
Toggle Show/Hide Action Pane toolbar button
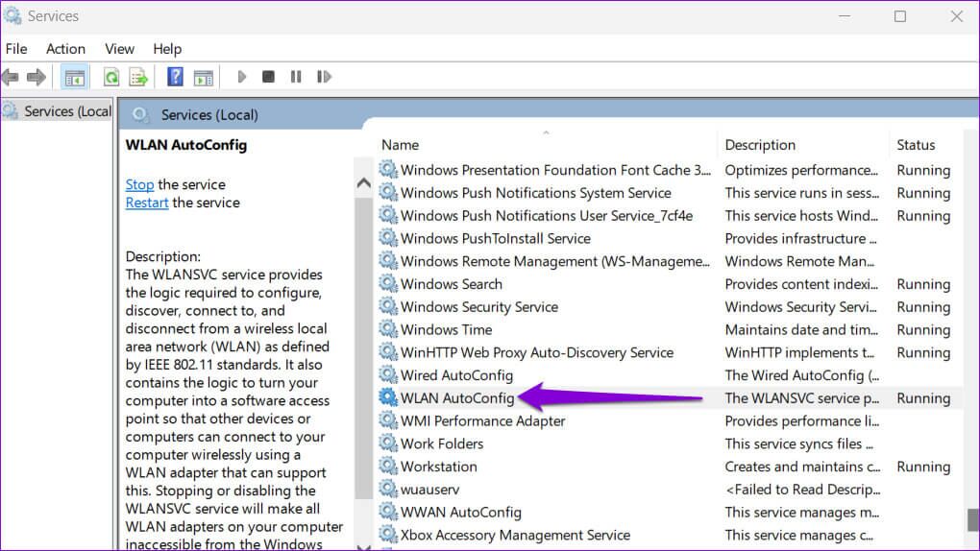[203, 77]
